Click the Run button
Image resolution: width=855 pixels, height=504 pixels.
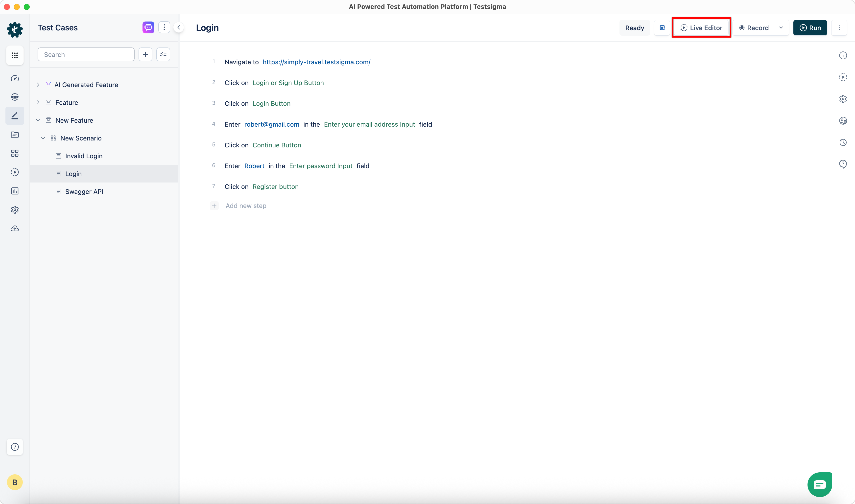point(810,27)
